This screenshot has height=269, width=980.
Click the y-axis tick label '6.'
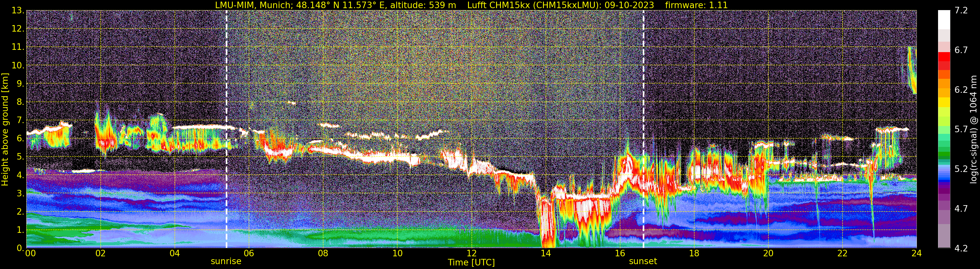tap(20, 139)
